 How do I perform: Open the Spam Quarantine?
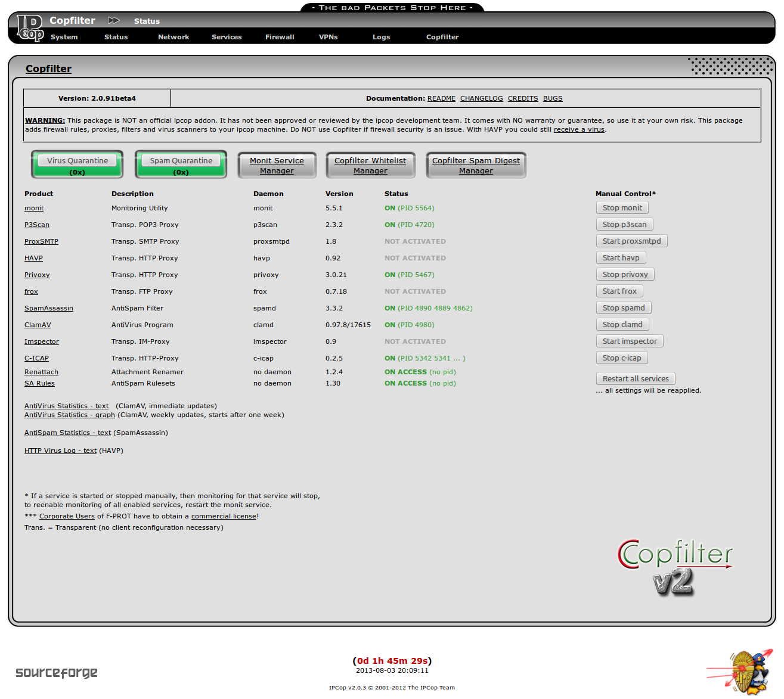pos(180,164)
